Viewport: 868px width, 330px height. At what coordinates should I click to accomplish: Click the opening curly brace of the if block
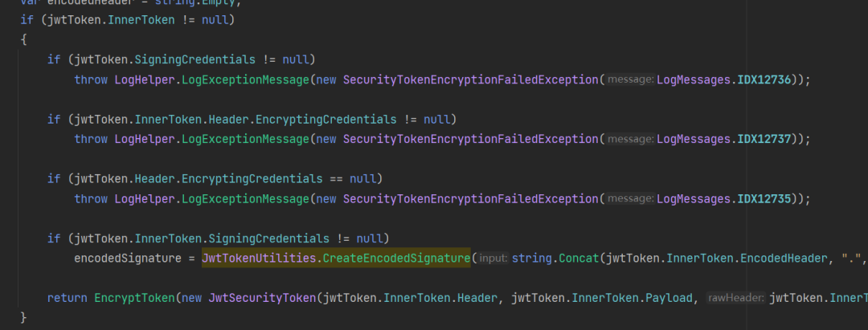click(x=23, y=40)
